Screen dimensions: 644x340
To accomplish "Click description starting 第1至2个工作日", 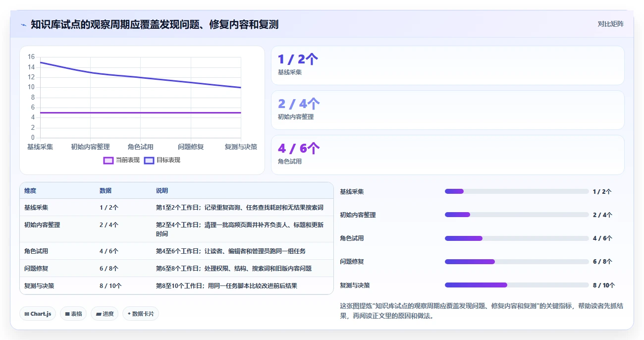I will click(x=240, y=208).
